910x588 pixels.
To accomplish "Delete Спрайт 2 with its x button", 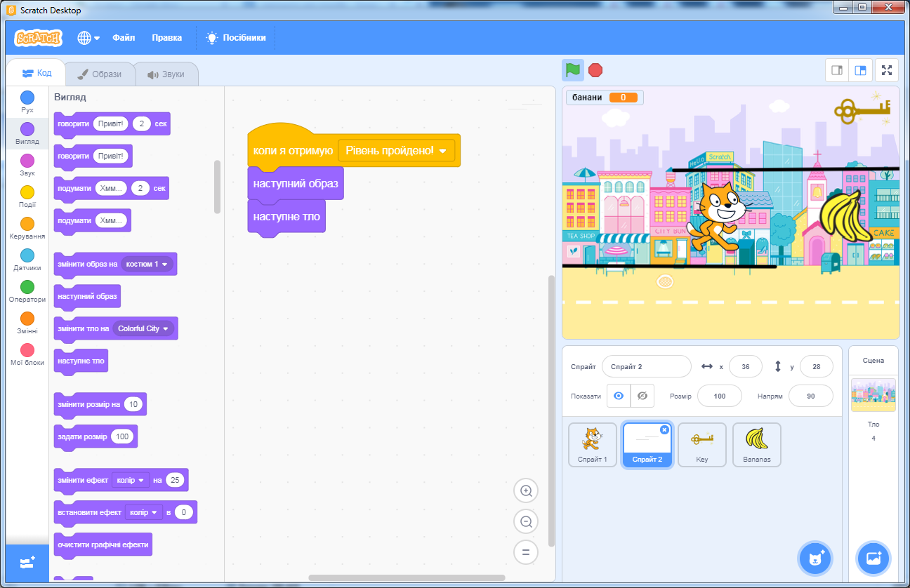I will 664,429.
